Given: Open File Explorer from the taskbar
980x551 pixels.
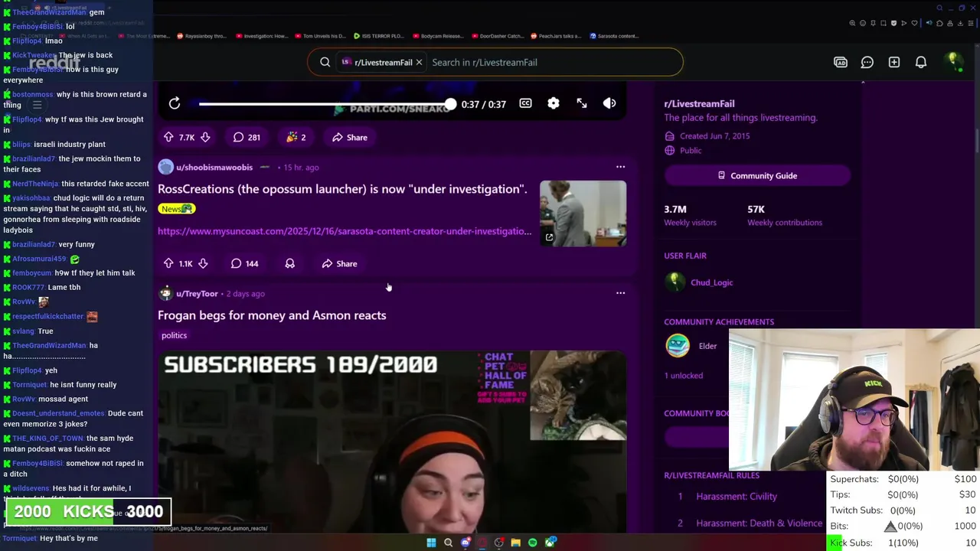Looking at the screenshot, I should pyautogui.click(x=515, y=543).
